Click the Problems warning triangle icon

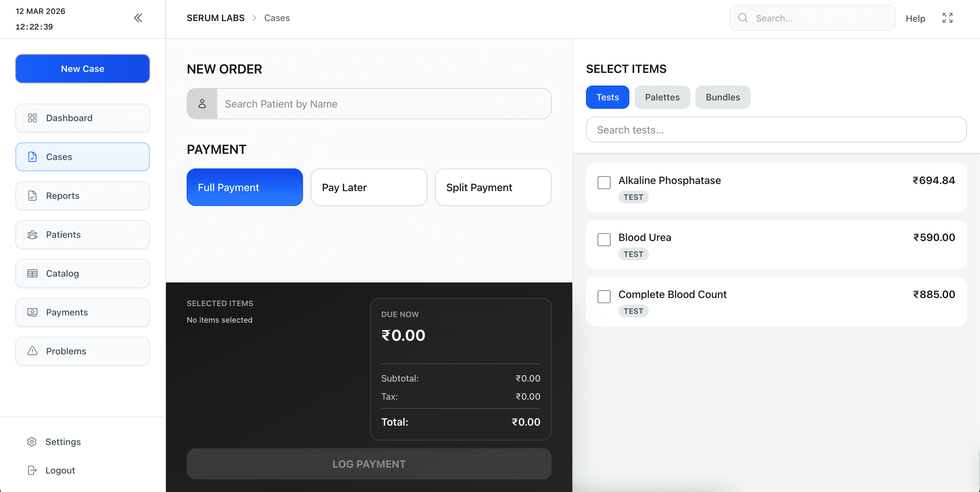point(32,351)
